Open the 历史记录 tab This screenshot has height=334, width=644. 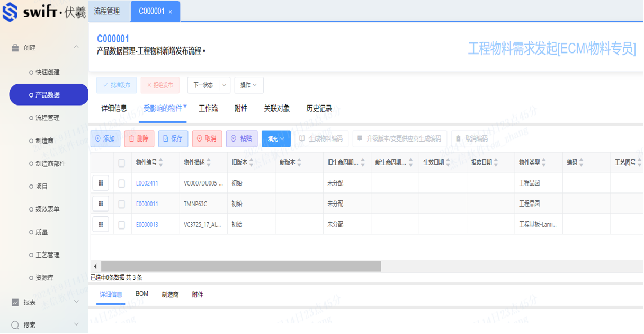click(x=319, y=109)
